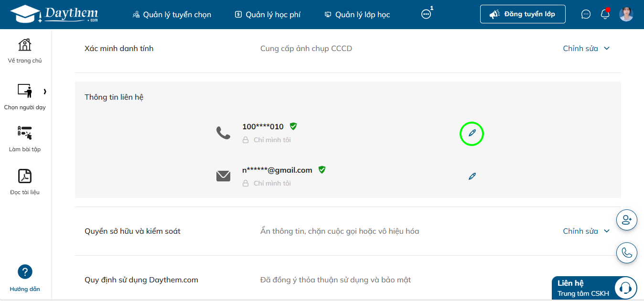Open Quản lý học phí menu
The width and height of the screenshot is (644, 301).
(268, 15)
